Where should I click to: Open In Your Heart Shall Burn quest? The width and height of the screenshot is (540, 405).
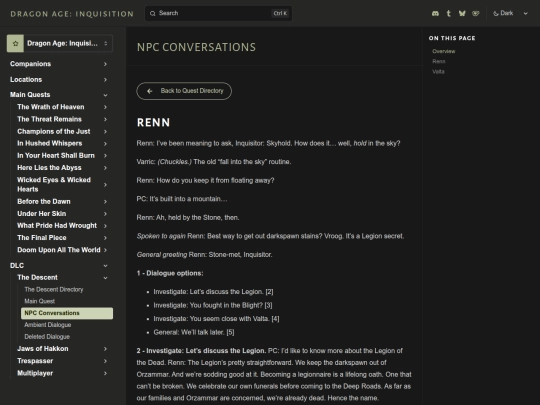(56, 156)
